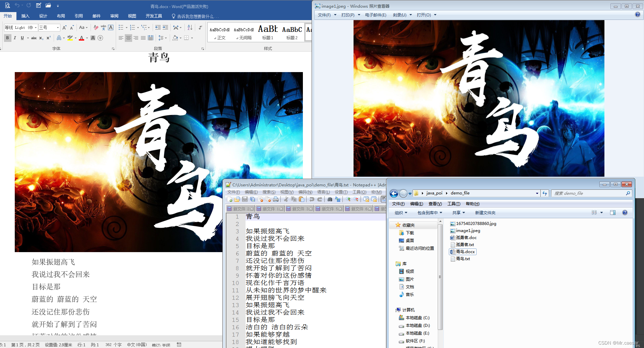The width and height of the screenshot is (644, 348).
Task: Open the 组织 dropdown in Explorer
Action: (401, 213)
